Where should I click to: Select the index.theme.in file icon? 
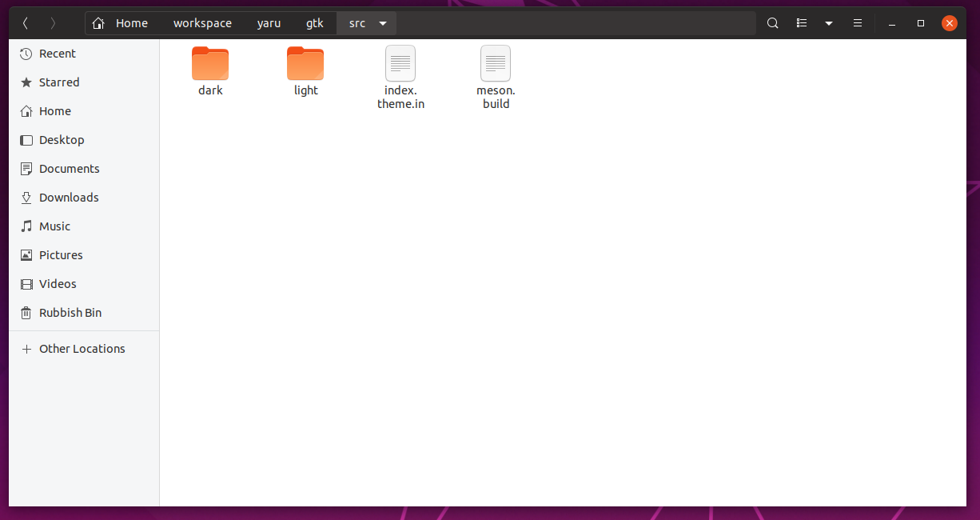coord(400,63)
